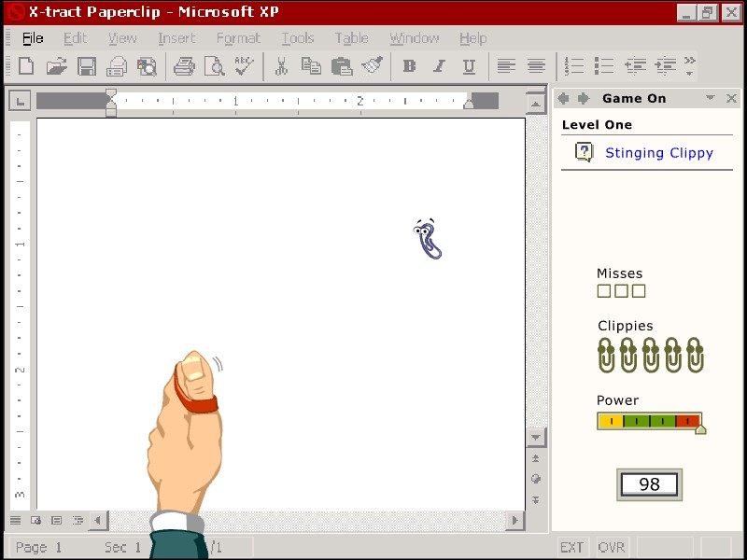Click the score display showing 98
This screenshot has width=747, height=560.
click(648, 484)
